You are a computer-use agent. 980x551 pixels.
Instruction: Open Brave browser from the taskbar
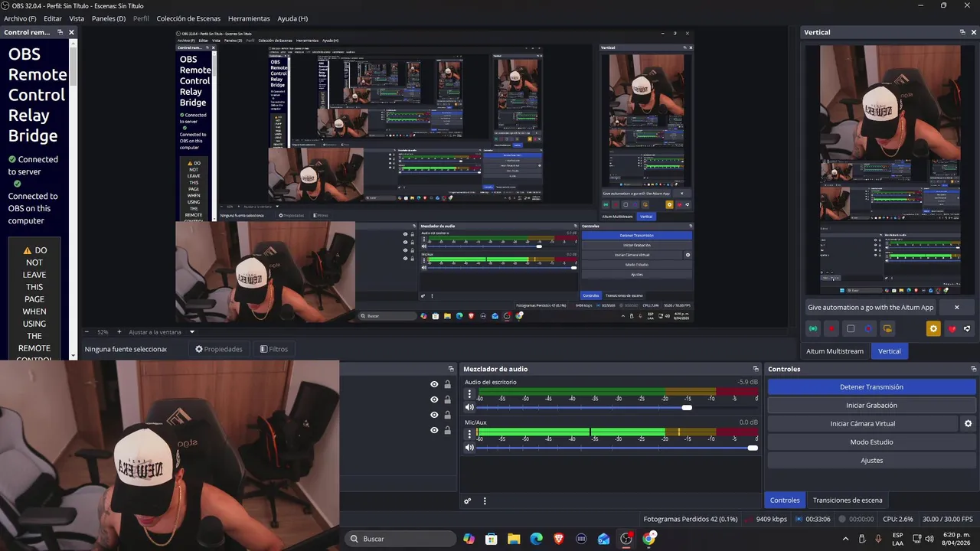[559, 539]
